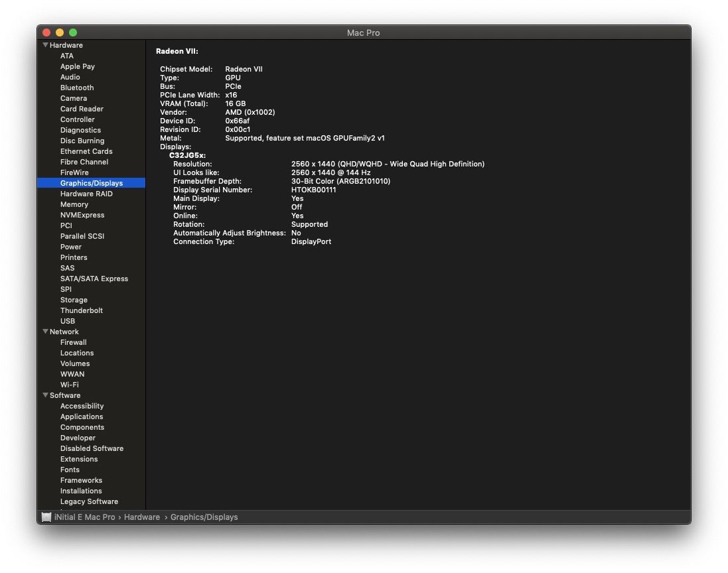Click Graphics/Displays in path bar
The image size is (728, 573).
point(204,517)
